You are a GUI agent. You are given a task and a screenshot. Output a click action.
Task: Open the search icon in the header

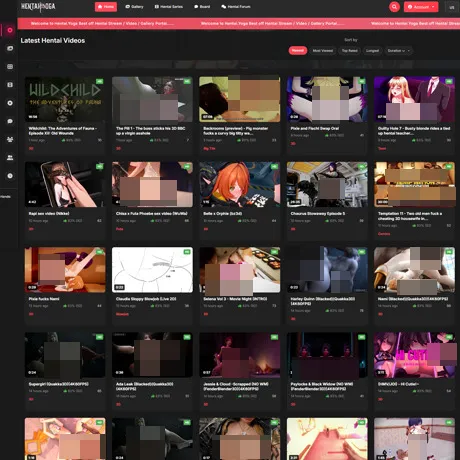click(x=394, y=7)
